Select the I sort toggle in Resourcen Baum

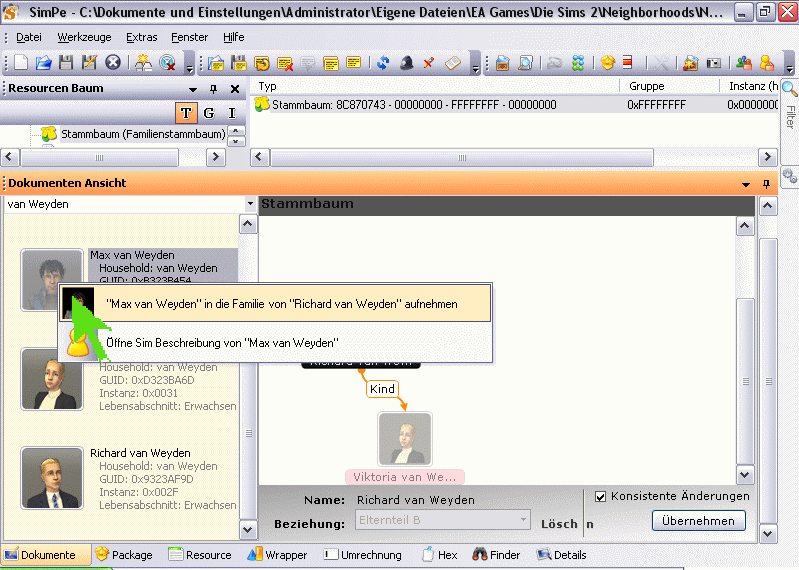pos(232,112)
